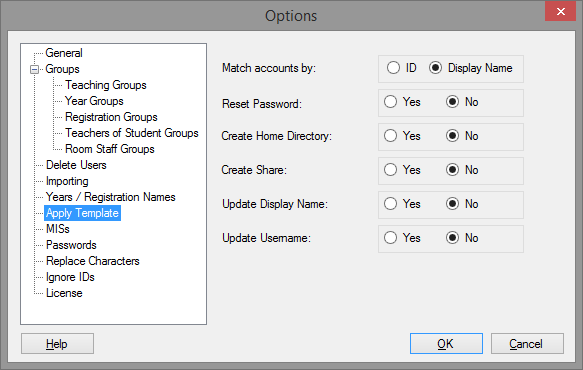The width and height of the screenshot is (583, 370).
Task: Close the Options window
Action: coord(560,12)
